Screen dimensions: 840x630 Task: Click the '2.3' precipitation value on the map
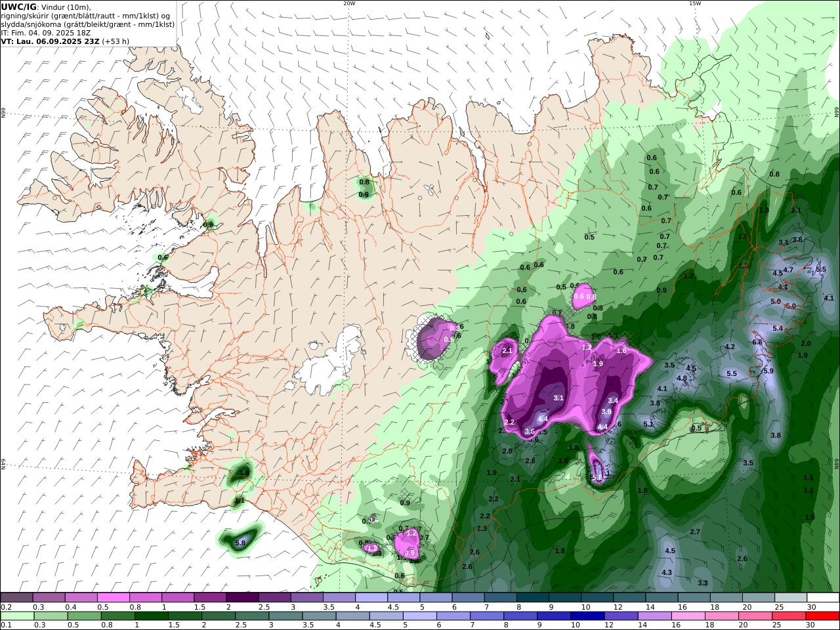coord(482,528)
